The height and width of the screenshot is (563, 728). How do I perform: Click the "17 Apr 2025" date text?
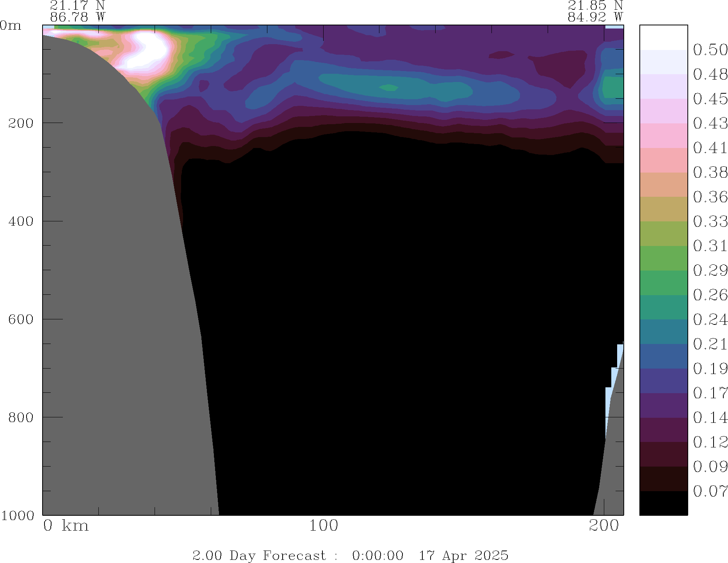tap(463, 555)
